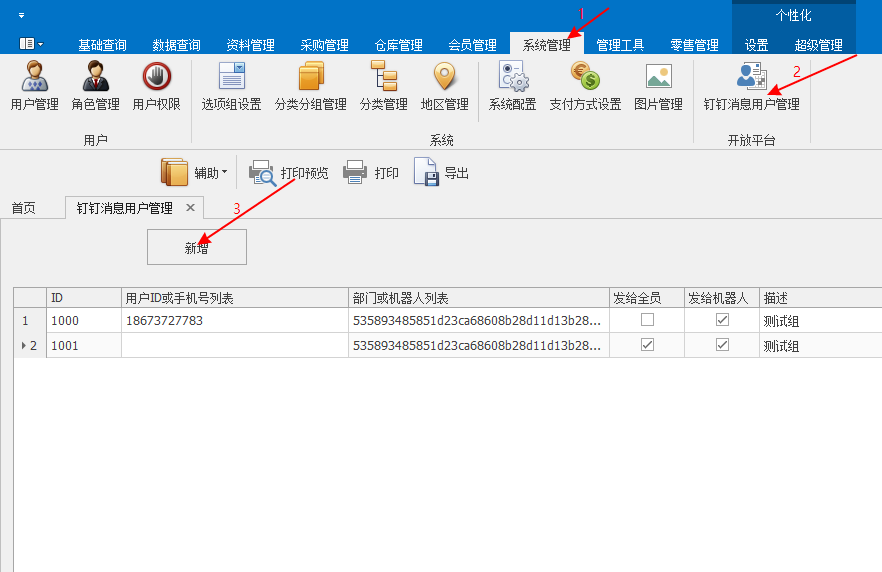
Task: Click the 新增 button
Action: pos(196,248)
